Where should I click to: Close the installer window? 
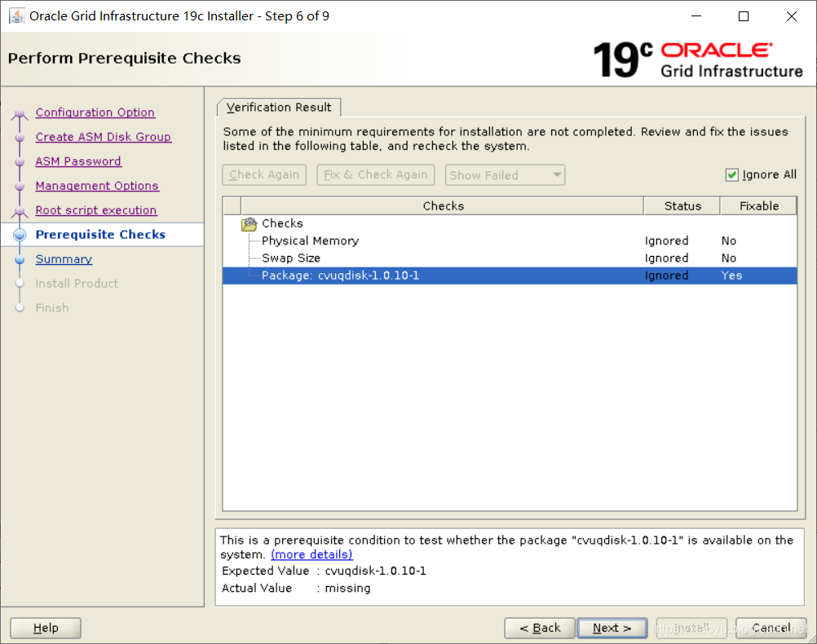(792, 16)
